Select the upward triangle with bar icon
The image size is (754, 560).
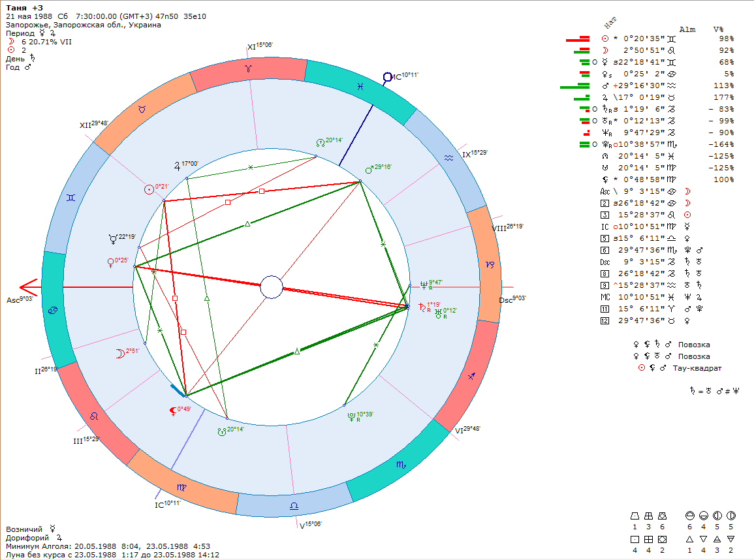717,539
